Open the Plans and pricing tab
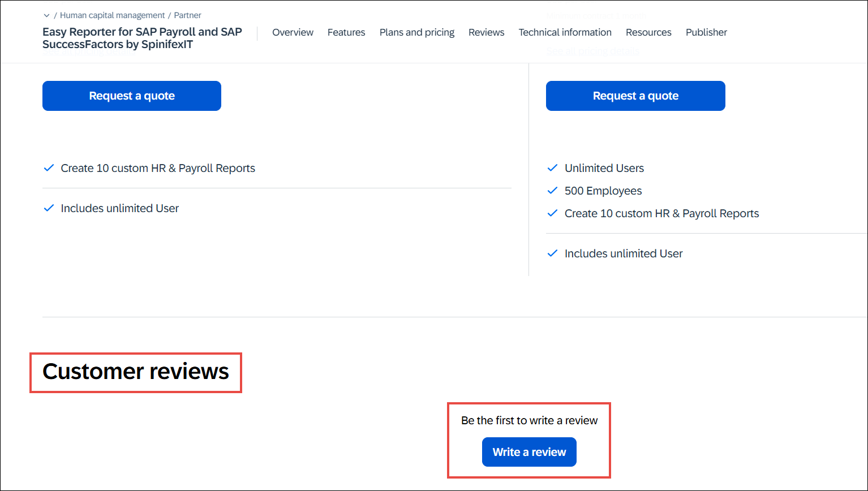 pos(417,32)
